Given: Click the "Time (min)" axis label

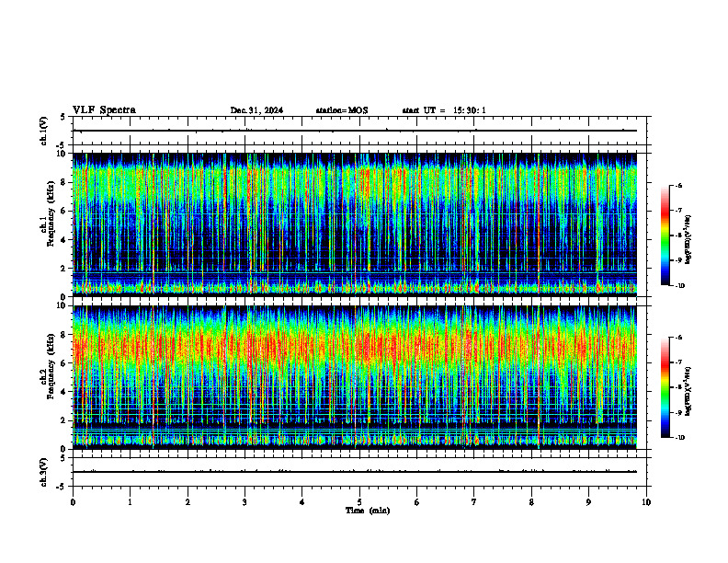Looking at the screenshot, I should point(368,511).
